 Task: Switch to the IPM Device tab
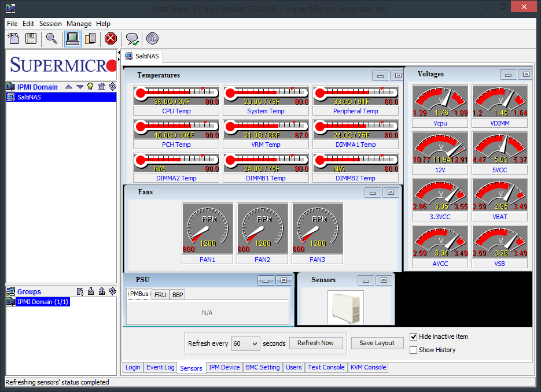coord(225,367)
